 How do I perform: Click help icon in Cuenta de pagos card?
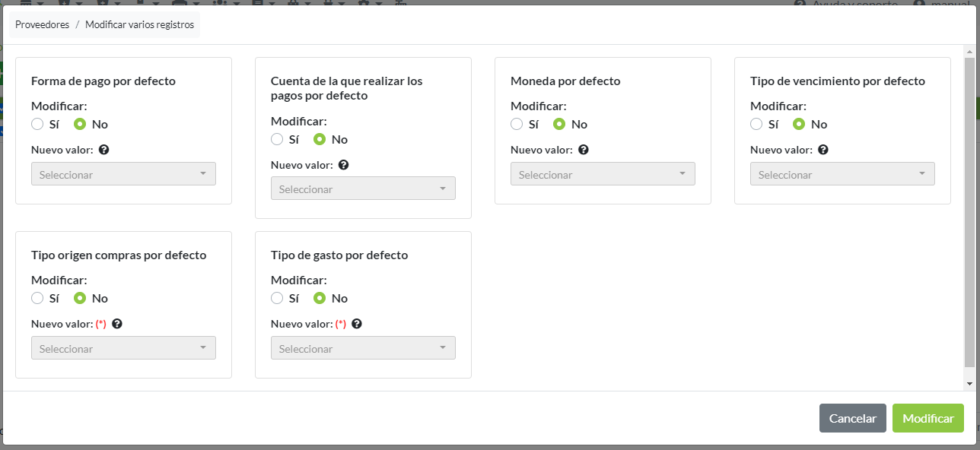pyautogui.click(x=343, y=165)
